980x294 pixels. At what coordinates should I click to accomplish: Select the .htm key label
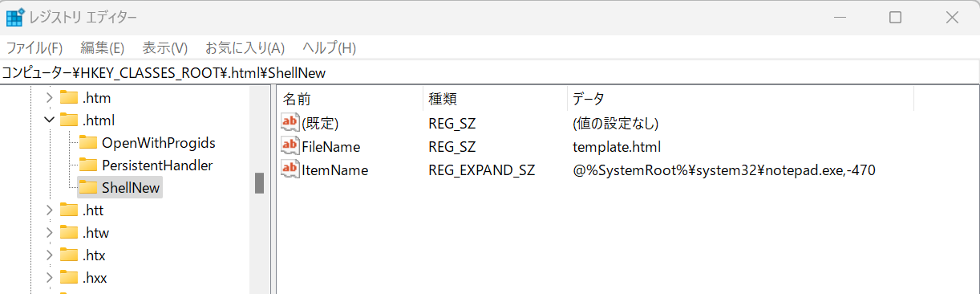coord(96,98)
